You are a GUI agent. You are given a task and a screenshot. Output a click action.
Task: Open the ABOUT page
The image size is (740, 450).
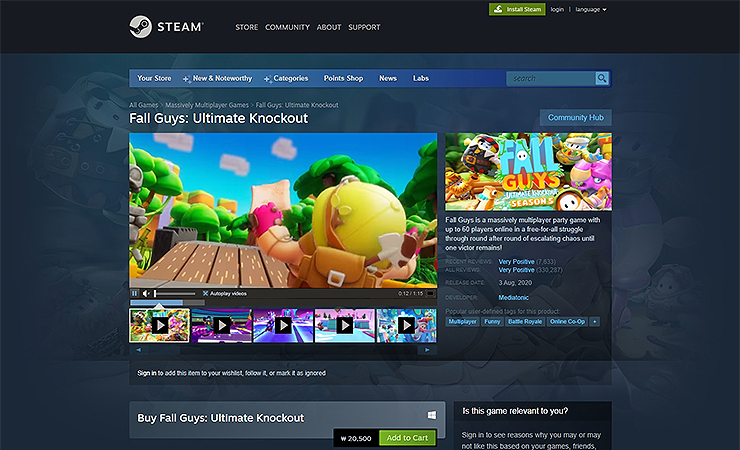[x=329, y=27]
